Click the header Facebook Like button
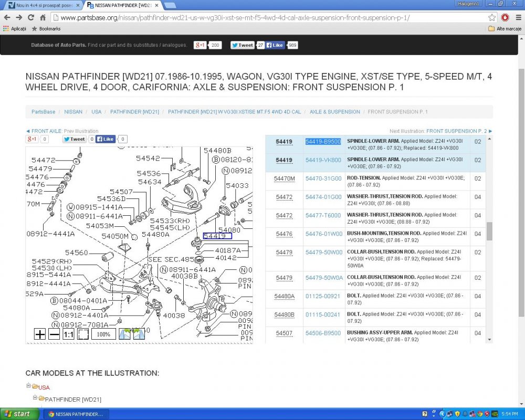This screenshot has height=420, width=525. tap(275, 45)
